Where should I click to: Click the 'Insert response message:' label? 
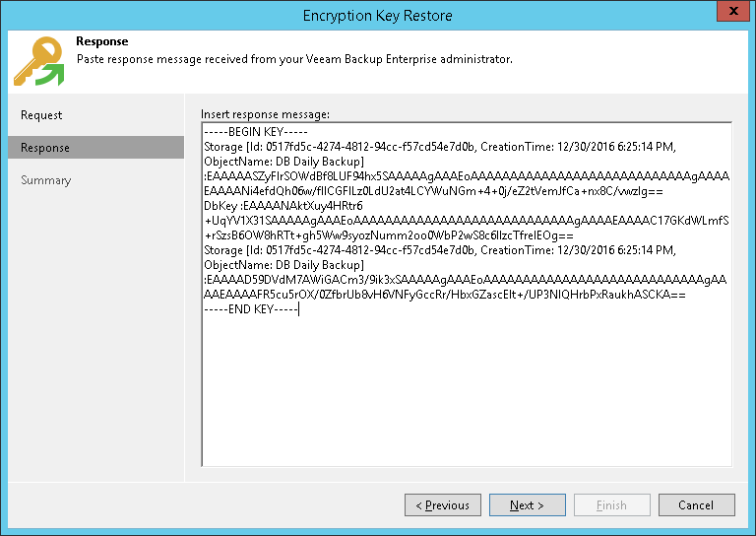(x=265, y=114)
